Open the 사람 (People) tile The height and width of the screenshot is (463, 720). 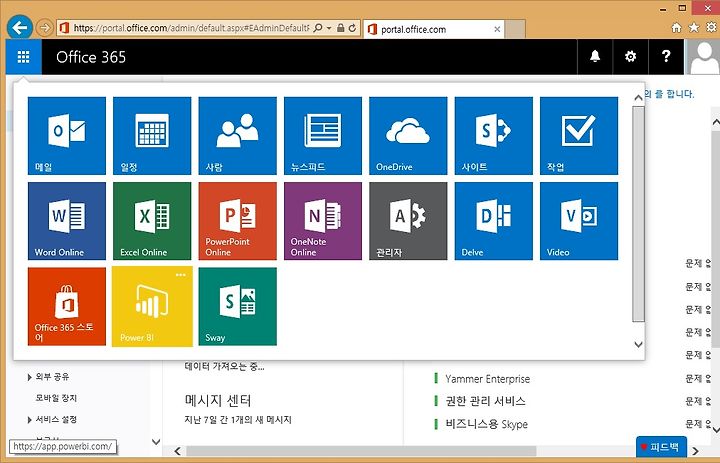[237, 136]
